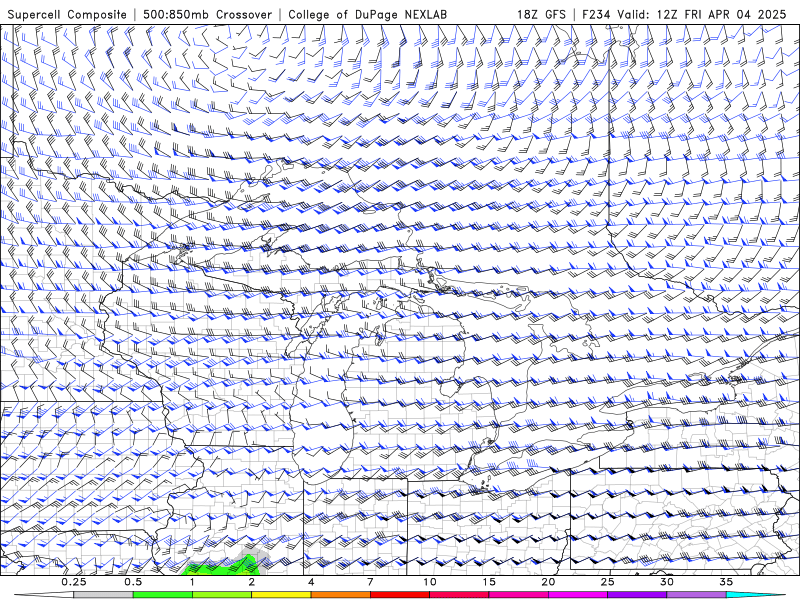
Task: Click the green supercell composite area on the map
Action: tap(223, 566)
